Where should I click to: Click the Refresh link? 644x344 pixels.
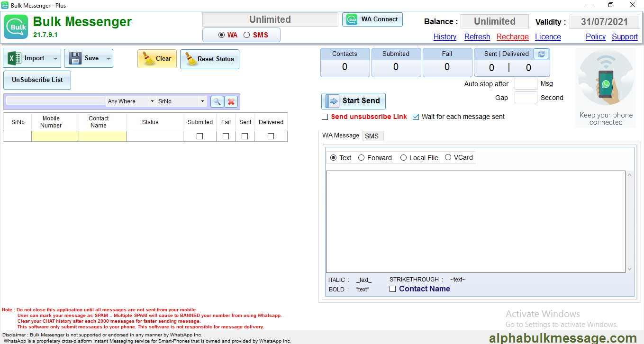point(477,37)
